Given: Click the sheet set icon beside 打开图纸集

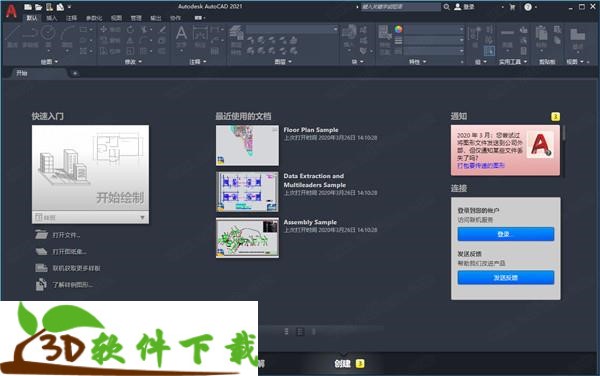Looking at the screenshot, I should click(x=41, y=251).
